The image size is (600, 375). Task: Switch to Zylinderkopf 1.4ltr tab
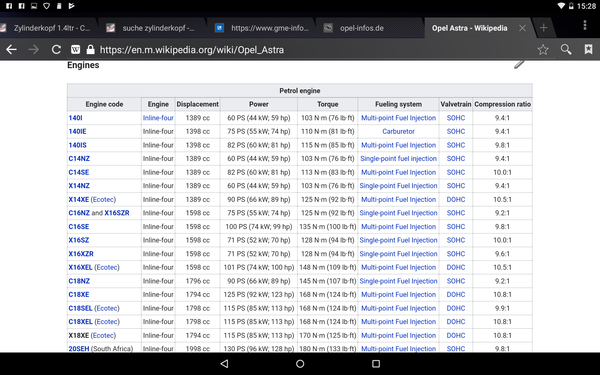pyautogui.click(x=47, y=28)
